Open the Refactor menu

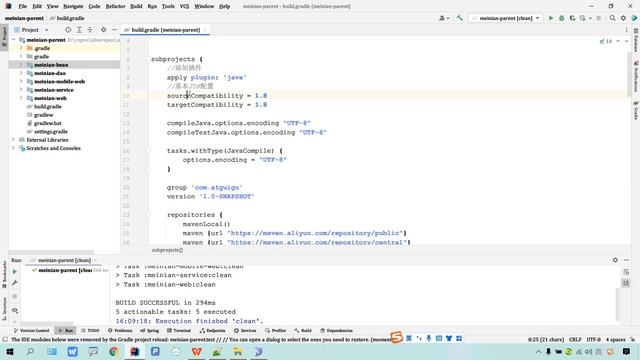click(x=116, y=6)
